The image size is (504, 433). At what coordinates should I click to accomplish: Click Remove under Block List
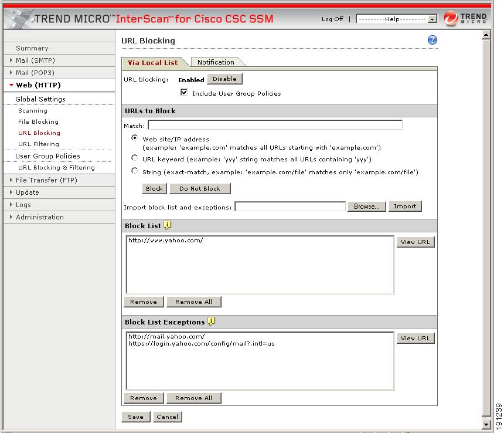144,302
